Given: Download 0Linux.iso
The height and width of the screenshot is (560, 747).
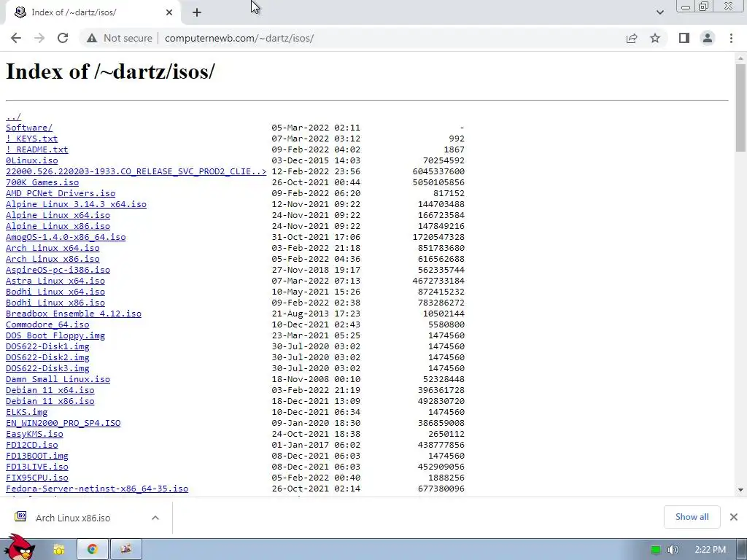Looking at the screenshot, I should (x=31, y=160).
